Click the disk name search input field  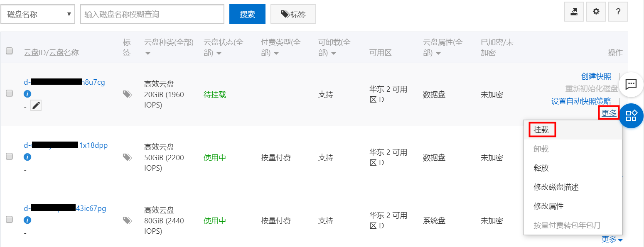click(152, 15)
